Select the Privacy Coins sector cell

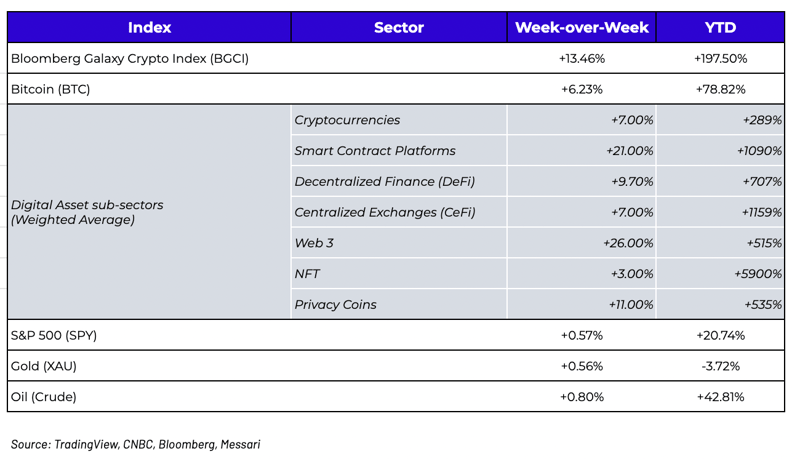(335, 305)
